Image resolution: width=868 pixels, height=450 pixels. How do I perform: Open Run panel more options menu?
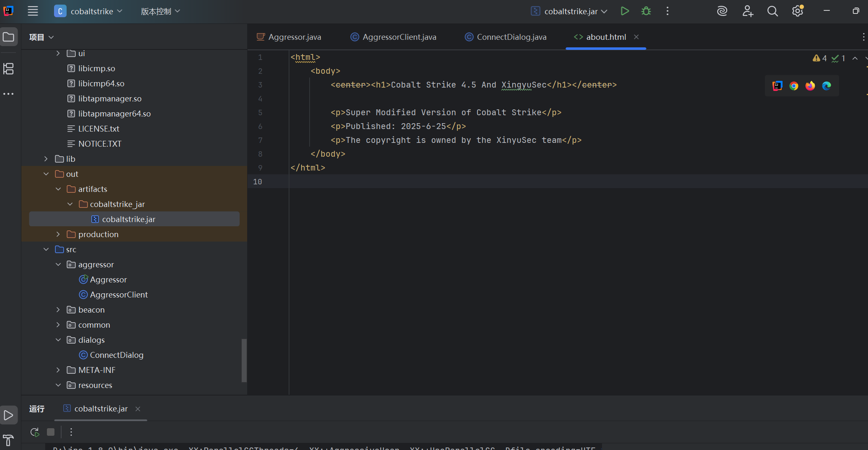pyautogui.click(x=71, y=432)
